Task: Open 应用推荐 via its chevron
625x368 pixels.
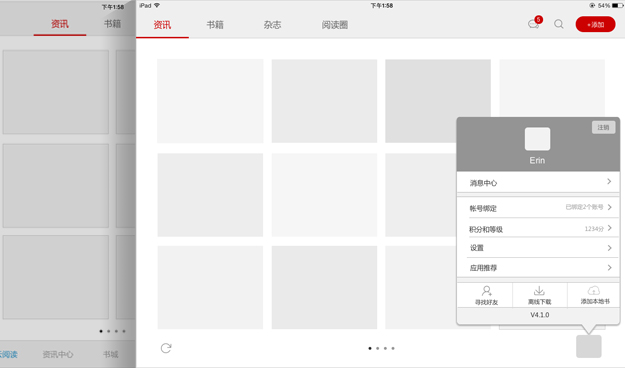Action: [609, 268]
